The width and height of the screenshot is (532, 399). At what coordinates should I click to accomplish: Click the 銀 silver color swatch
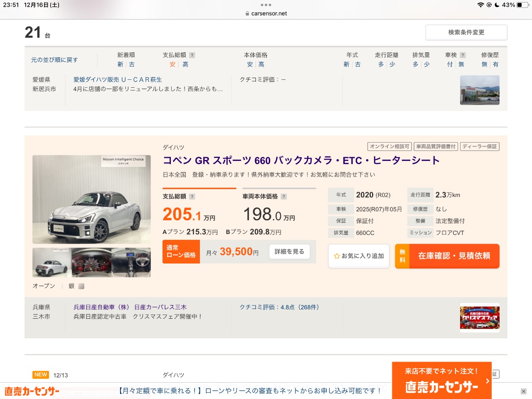[81, 286]
